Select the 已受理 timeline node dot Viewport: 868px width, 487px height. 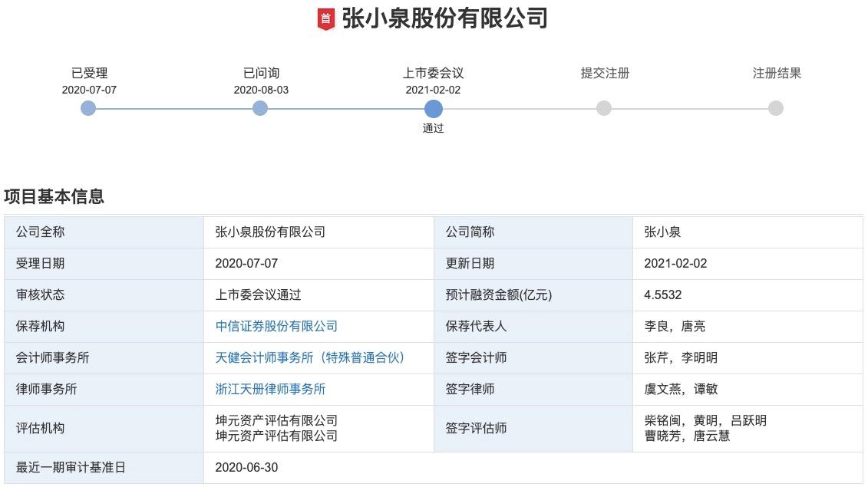tap(87, 108)
